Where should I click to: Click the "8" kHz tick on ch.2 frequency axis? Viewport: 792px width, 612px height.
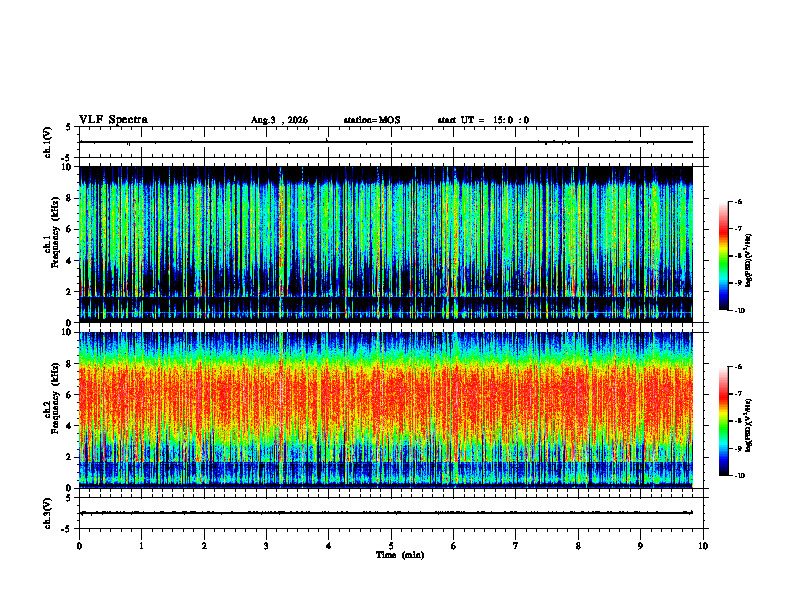coord(71,364)
